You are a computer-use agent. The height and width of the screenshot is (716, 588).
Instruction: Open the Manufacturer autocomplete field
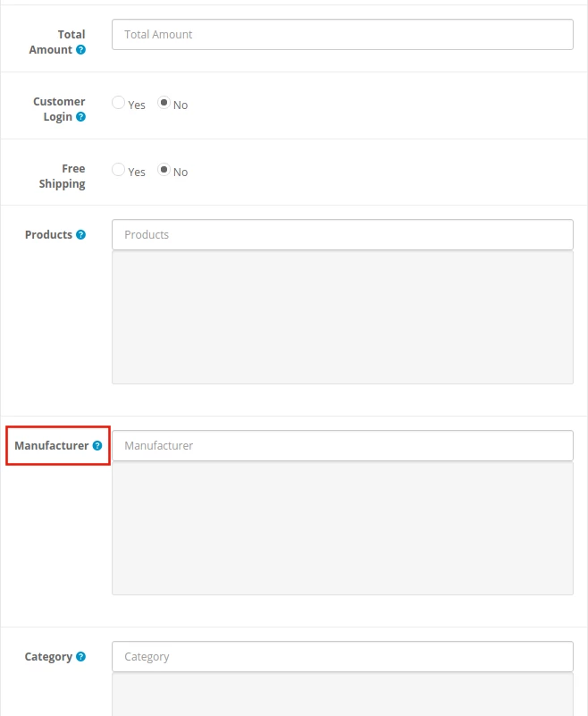tap(342, 446)
